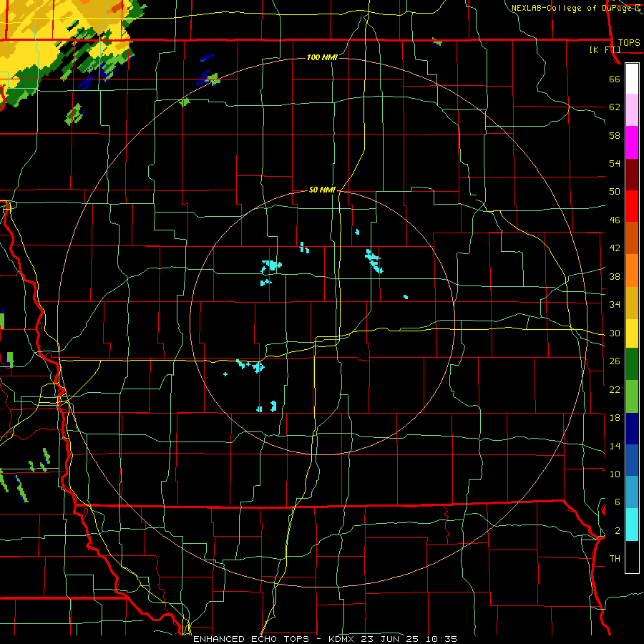This screenshot has height=644, width=644.
Task: Click the '10:35' time stamp
Action: click(441, 639)
